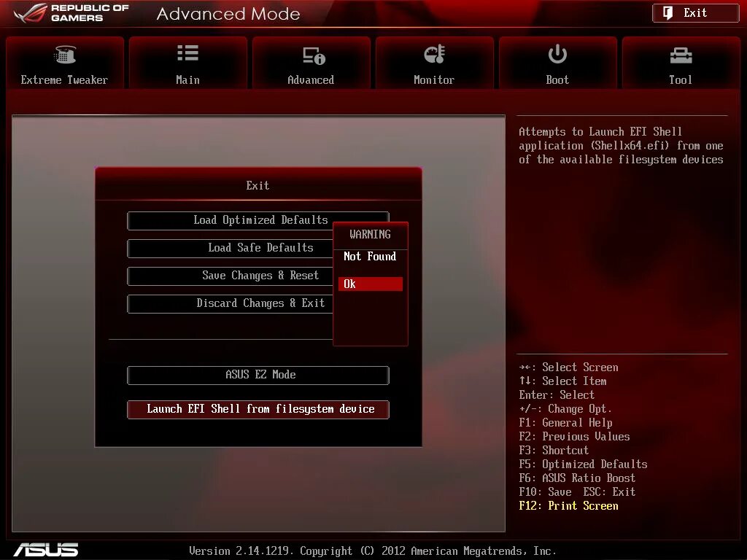Click the 'F5: Optimized Defaults' hint
Image resolution: width=747 pixels, height=560 pixels.
[x=583, y=464]
